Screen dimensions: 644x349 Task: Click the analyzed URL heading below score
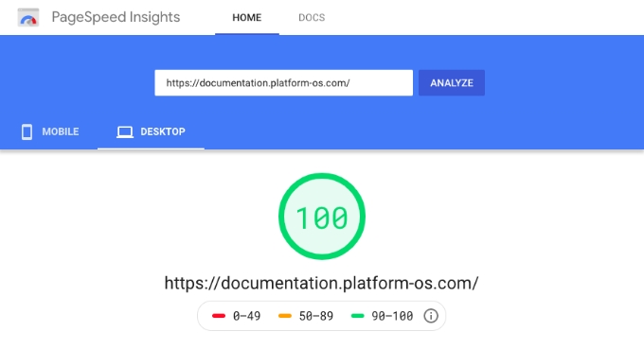coord(321,284)
